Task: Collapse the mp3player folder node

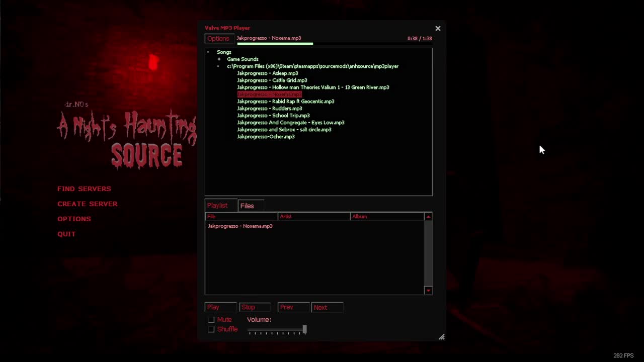Action: (x=218, y=66)
